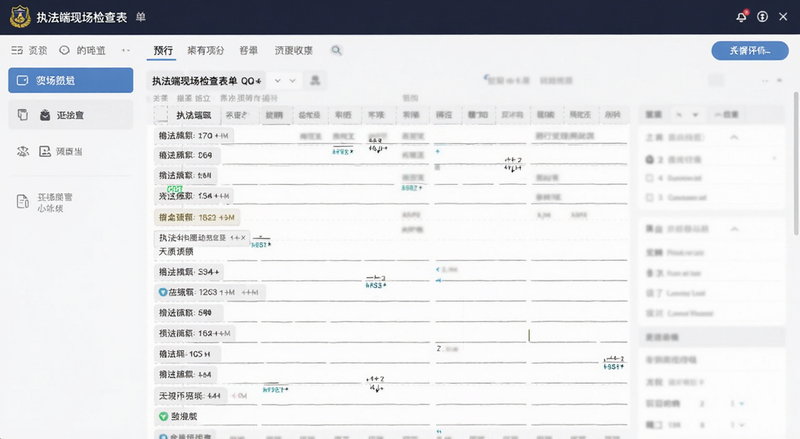Image resolution: width=800 pixels, height=439 pixels.
Task: Select the grid row labeled 170
Action: [x=194, y=135]
